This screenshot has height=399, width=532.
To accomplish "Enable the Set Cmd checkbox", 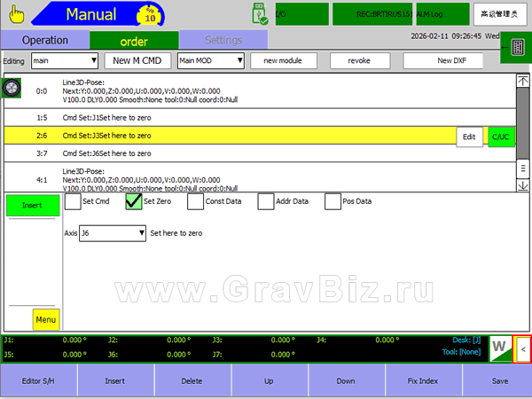I will 72,201.
